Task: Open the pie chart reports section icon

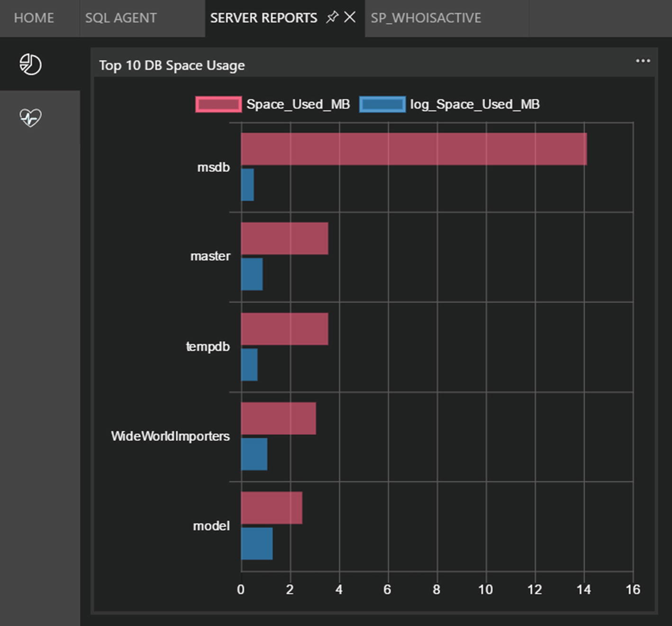Action: 30,64
